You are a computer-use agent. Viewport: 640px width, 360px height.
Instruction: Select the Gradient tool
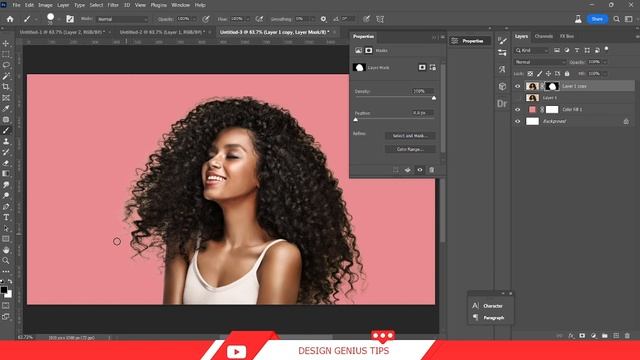(x=6, y=174)
